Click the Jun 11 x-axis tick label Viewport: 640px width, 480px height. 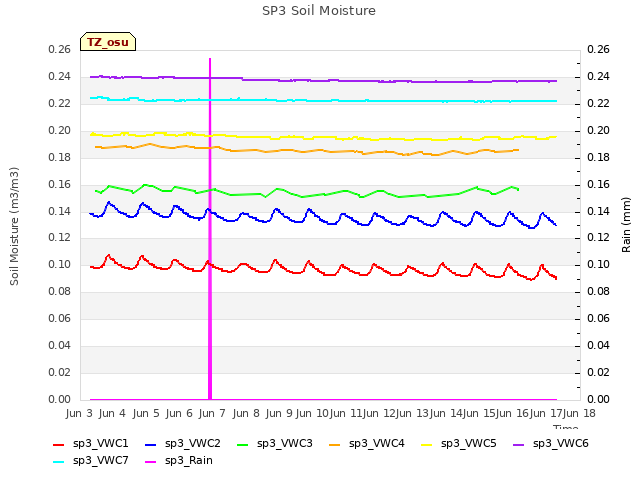click(345, 413)
